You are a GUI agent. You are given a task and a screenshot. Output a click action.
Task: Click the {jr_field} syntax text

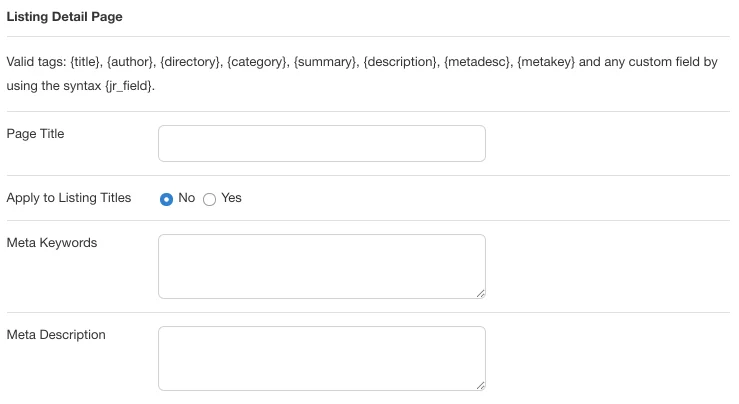129,86
